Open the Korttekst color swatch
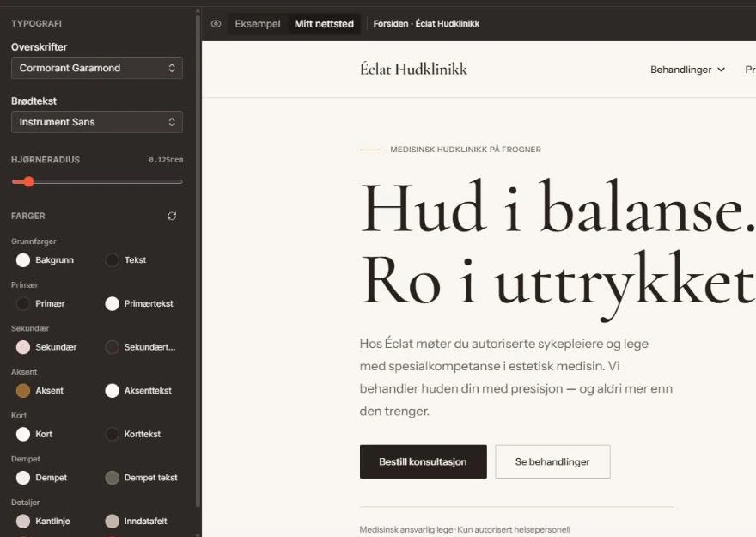 [x=112, y=434]
